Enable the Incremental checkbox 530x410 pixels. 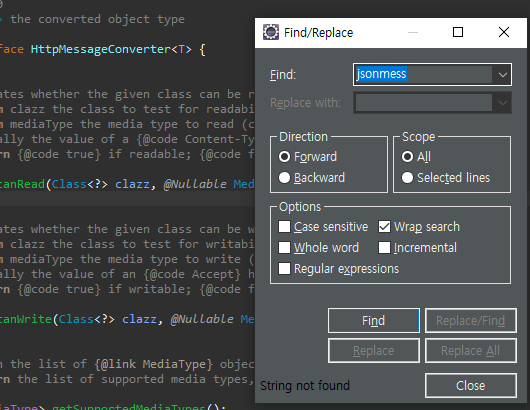[x=384, y=248]
